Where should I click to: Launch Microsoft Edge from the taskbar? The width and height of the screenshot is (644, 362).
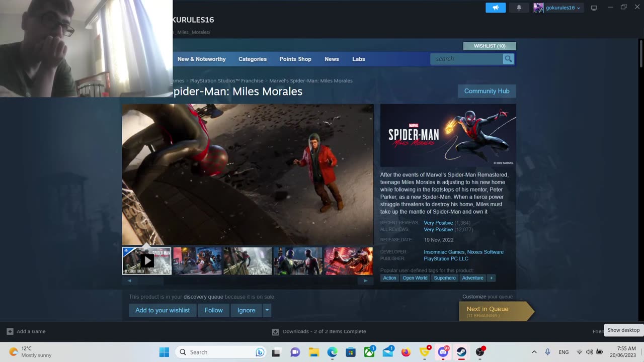pos(333,352)
